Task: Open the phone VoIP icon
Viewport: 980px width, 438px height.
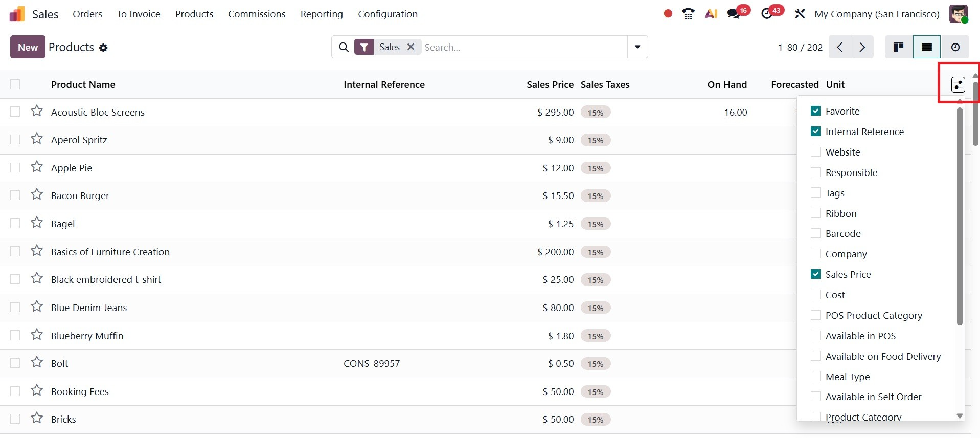Action: 688,14
